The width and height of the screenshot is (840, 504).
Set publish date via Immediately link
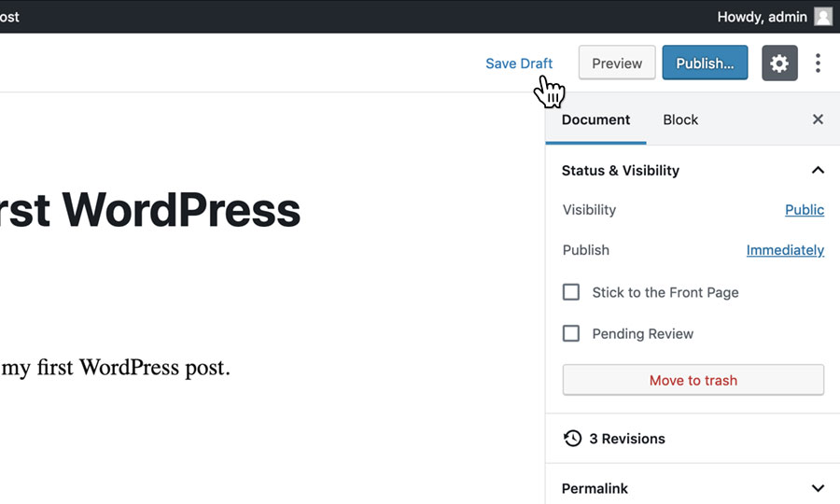pyautogui.click(x=785, y=250)
